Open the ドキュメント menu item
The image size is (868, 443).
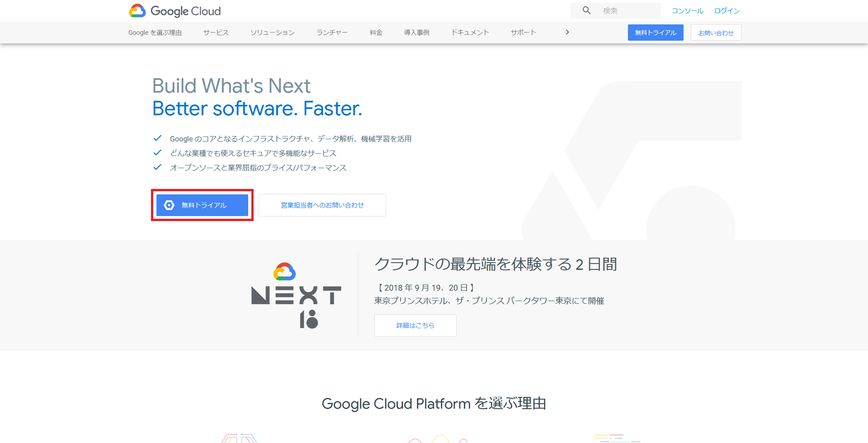[470, 33]
